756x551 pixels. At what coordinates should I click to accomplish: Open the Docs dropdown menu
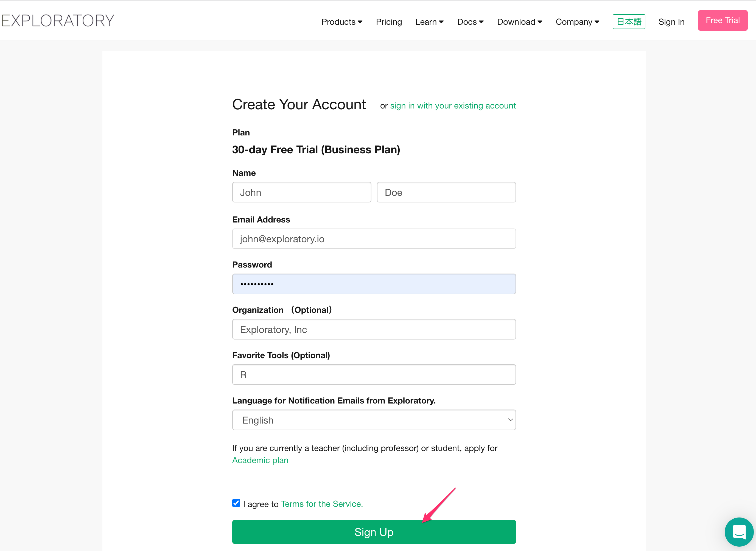click(470, 22)
